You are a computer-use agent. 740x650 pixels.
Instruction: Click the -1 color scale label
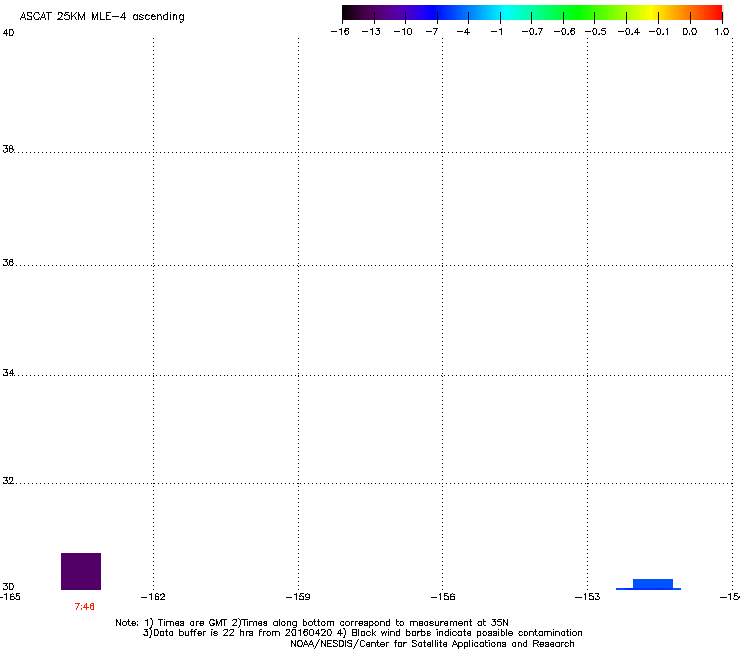tap(496, 32)
